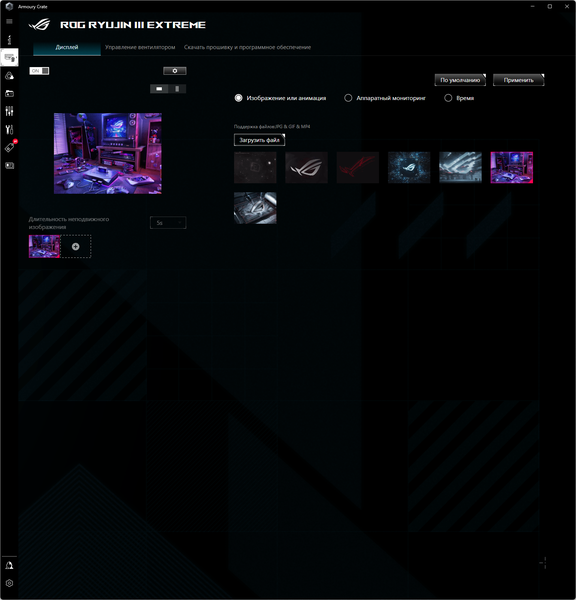Click the ROG logo beside the device name

pos(39,25)
